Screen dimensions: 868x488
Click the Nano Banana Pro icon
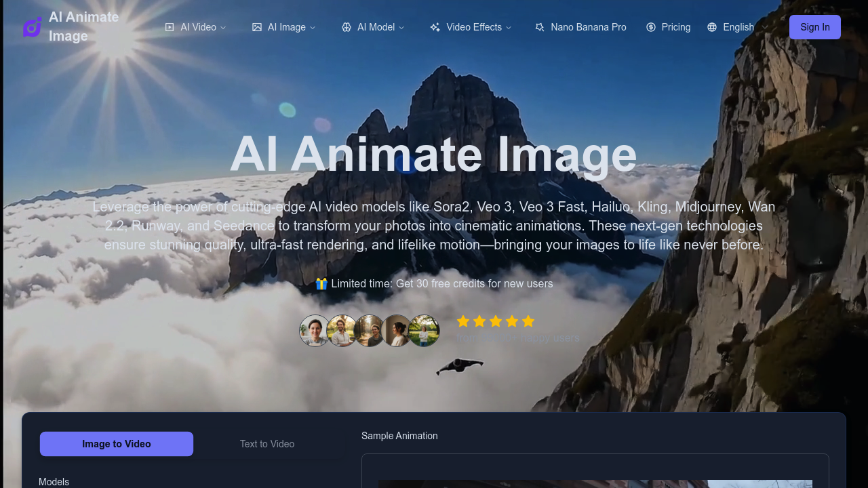(x=539, y=26)
